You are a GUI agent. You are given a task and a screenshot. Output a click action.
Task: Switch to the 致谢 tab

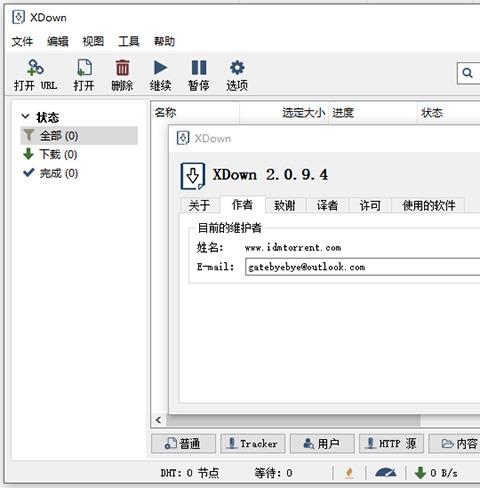[x=285, y=205]
